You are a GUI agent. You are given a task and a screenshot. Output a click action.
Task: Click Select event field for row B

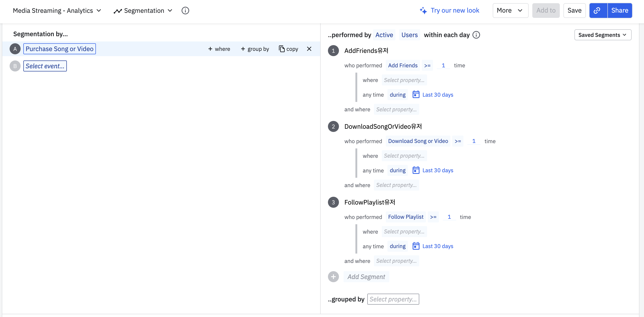click(45, 66)
